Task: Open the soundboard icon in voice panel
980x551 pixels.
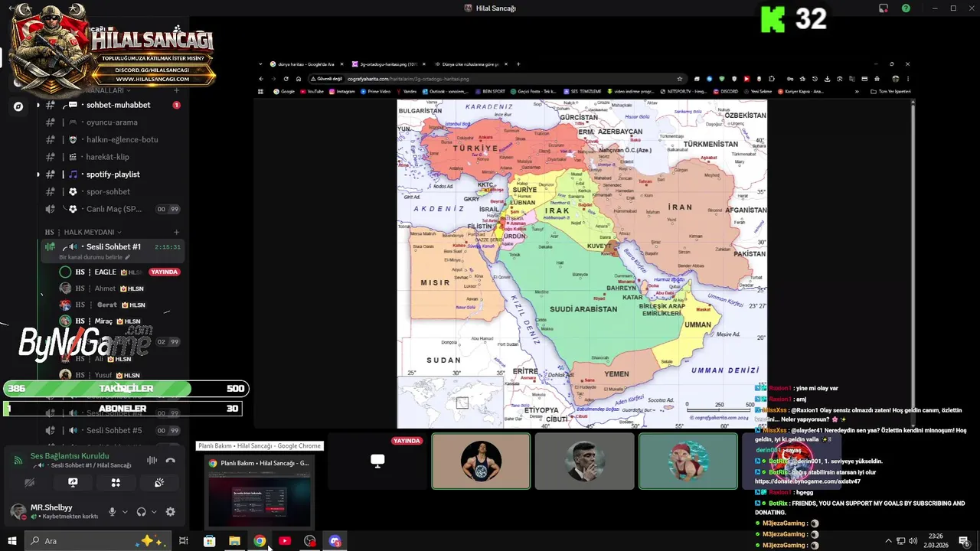Action: point(159,483)
